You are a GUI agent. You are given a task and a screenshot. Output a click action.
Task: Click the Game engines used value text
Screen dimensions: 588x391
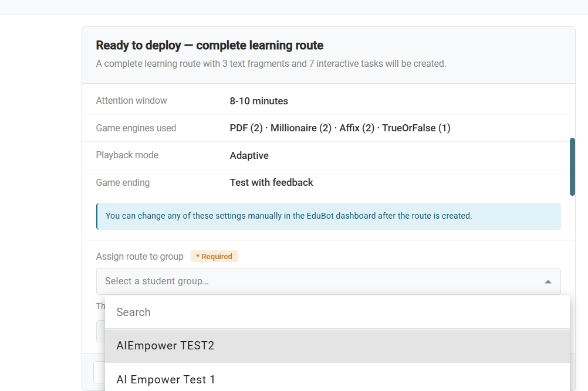pos(340,128)
